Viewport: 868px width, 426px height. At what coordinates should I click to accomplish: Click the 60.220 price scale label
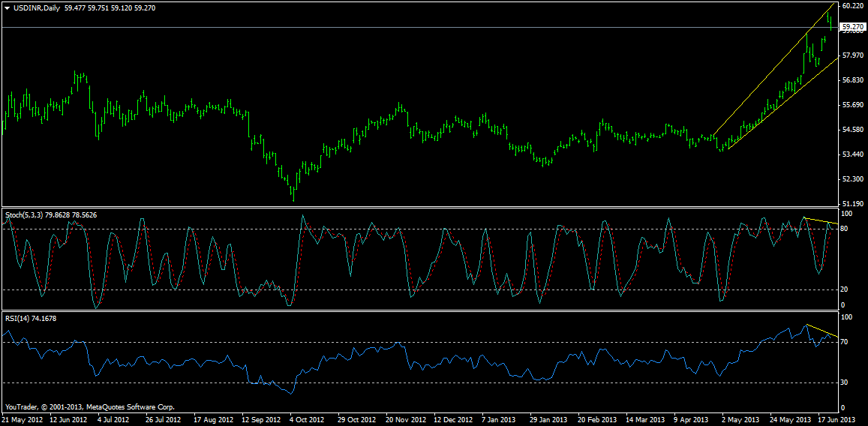pyautogui.click(x=851, y=6)
